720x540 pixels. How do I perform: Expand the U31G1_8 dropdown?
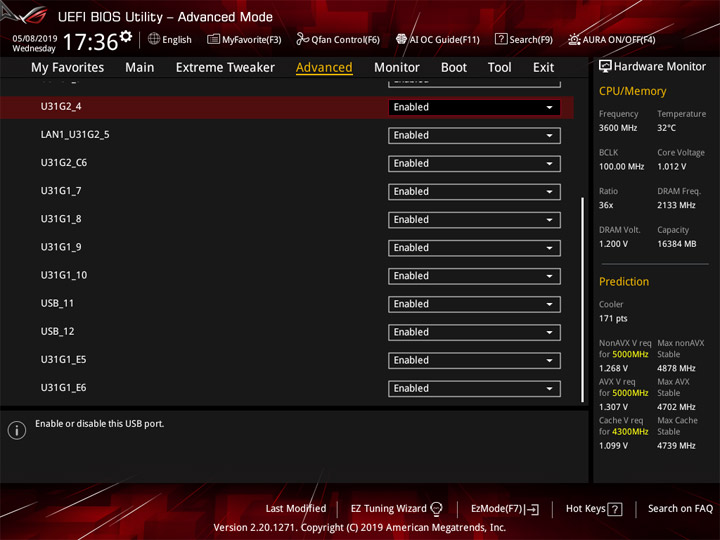pyautogui.click(x=474, y=220)
